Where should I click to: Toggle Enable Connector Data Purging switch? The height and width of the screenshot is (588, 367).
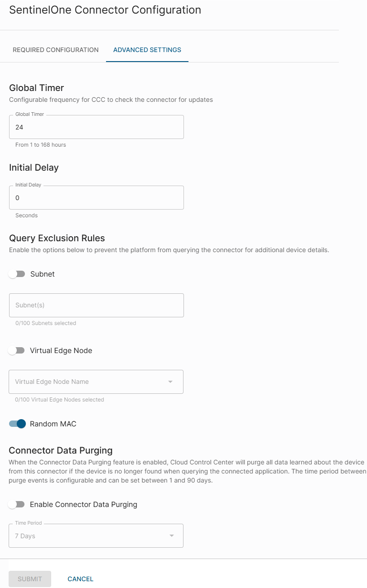(17, 504)
